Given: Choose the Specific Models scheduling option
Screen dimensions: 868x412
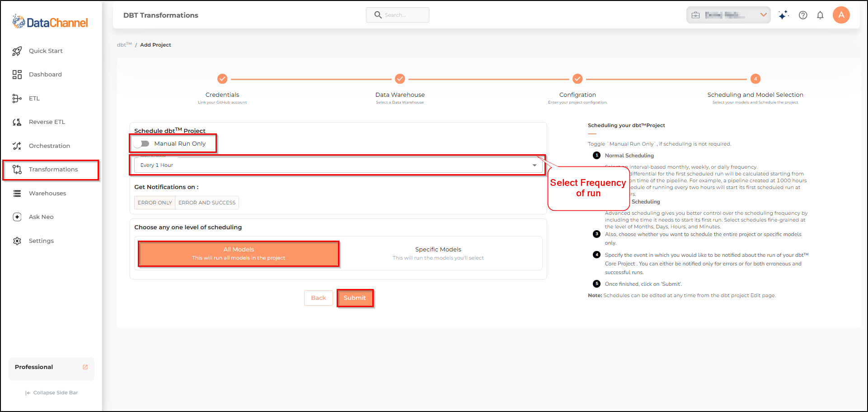Looking at the screenshot, I should (x=438, y=254).
